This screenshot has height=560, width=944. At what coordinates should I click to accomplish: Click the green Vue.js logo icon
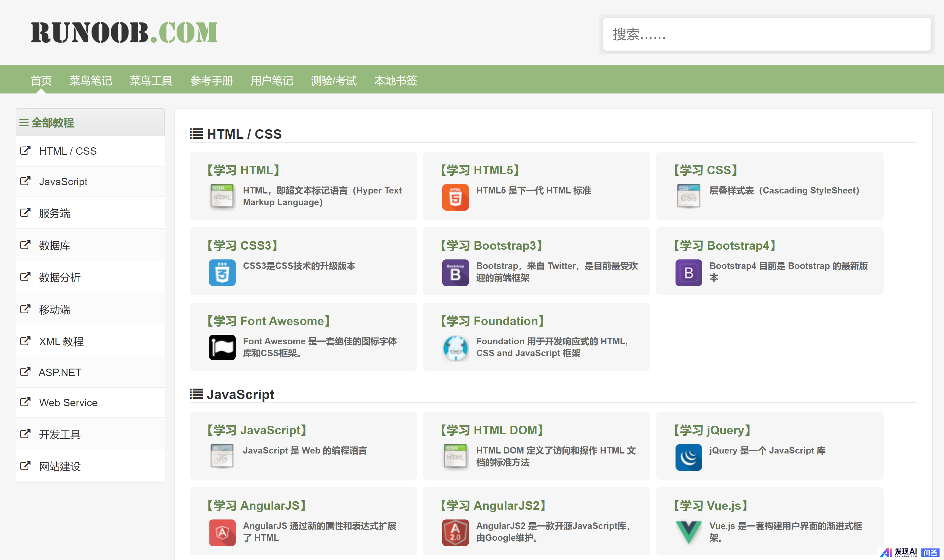point(688,532)
